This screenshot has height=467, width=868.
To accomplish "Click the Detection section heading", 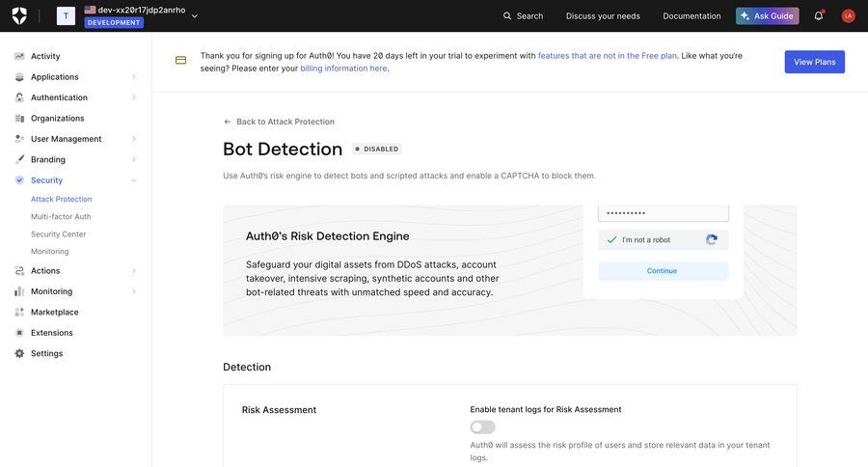I will pos(247,367).
